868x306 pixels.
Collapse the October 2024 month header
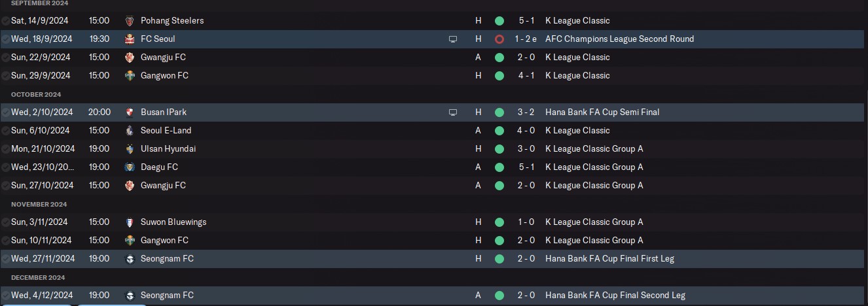(36, 94)
